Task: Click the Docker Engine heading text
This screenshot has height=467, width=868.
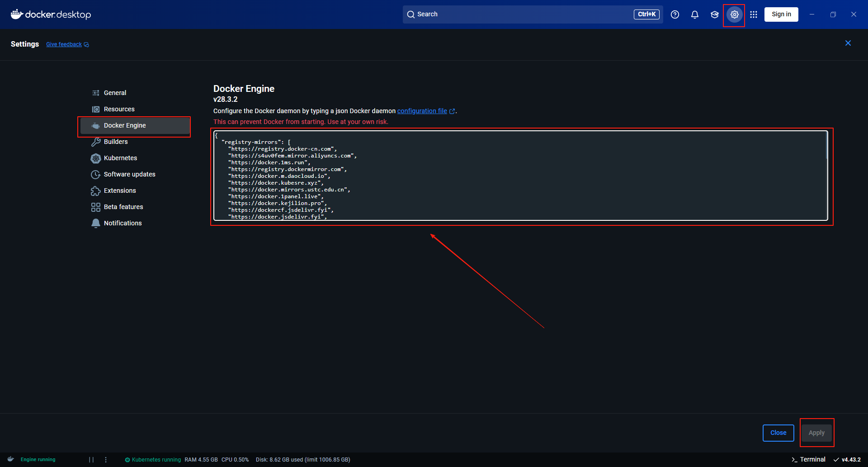Action: tap(244, 89)
